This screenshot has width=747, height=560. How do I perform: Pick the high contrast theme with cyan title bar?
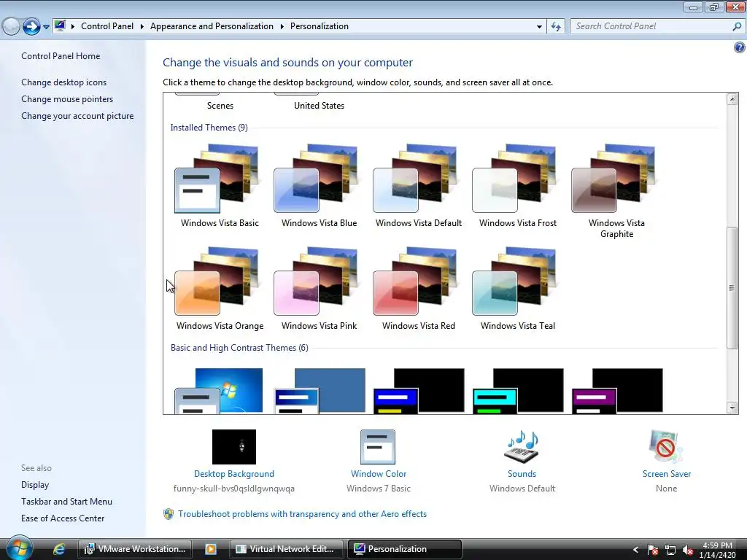(518, 390)
